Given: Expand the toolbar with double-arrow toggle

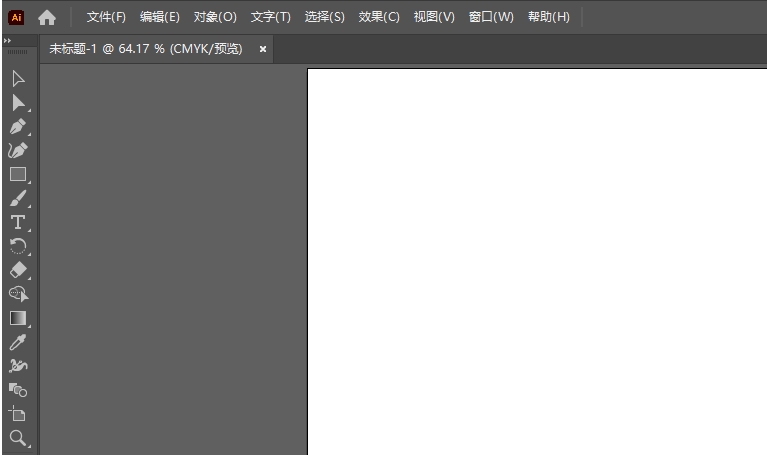Looking at the screenshot, I should [7, 41].
